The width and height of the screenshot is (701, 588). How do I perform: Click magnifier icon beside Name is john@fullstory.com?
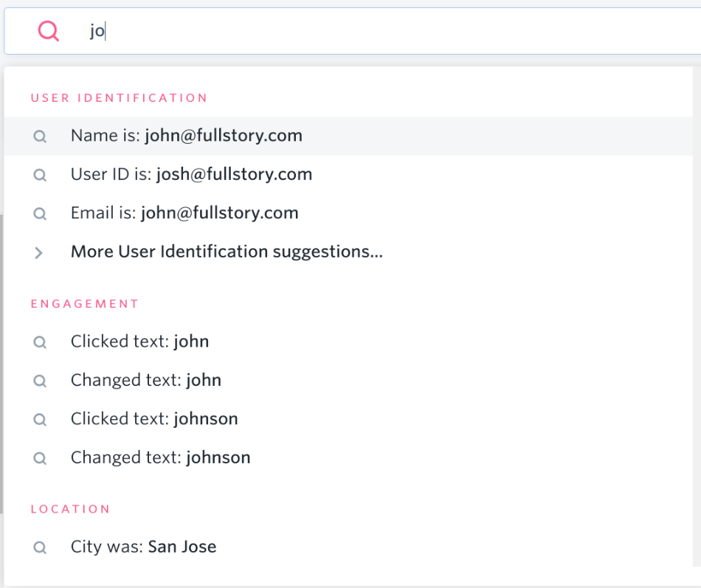pos(40,136)
